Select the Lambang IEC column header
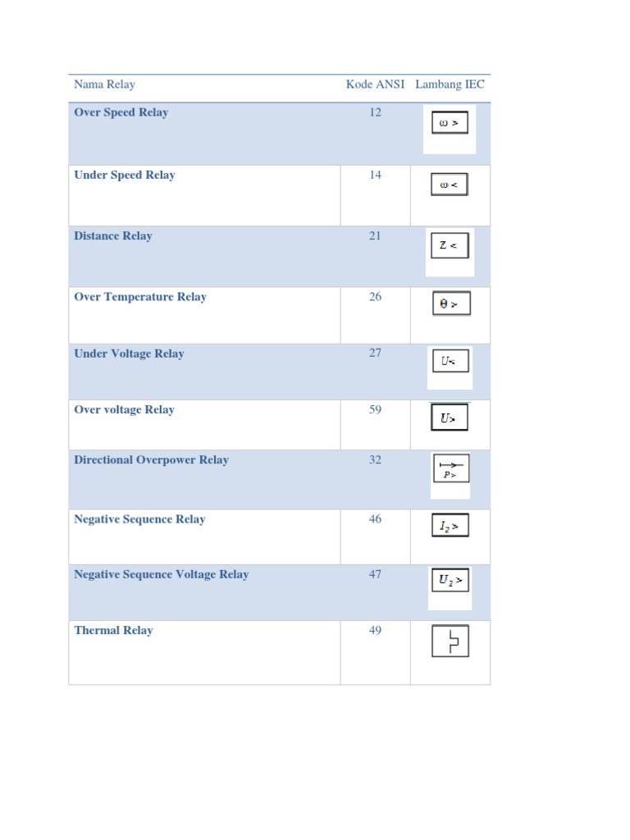The image size is (630, 840). tap(450, 84)
